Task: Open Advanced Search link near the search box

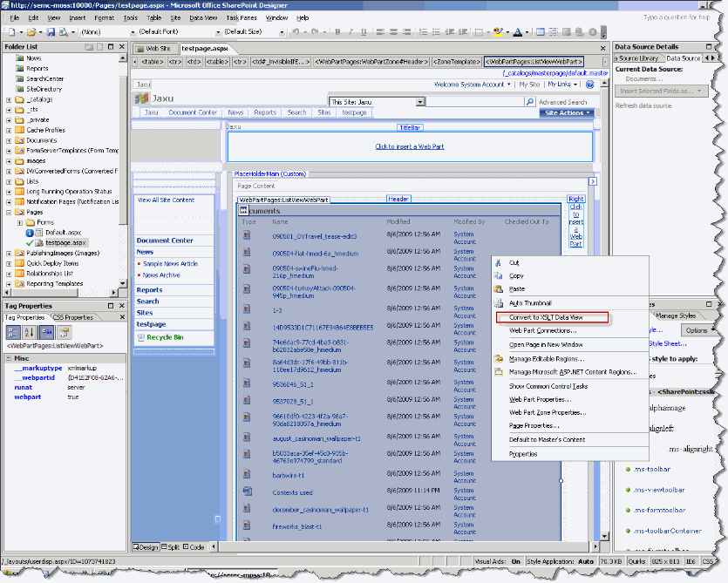Action: 563,102
